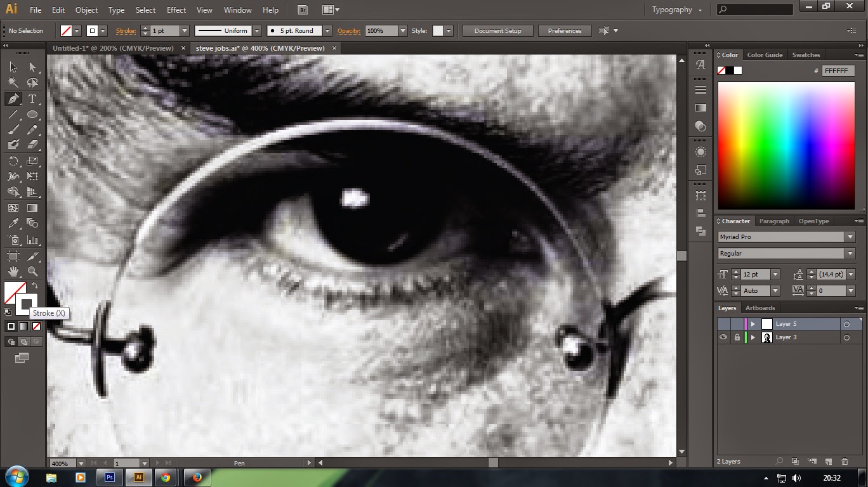
Task: Select the Rotate tool
Action: pos(13,161)
